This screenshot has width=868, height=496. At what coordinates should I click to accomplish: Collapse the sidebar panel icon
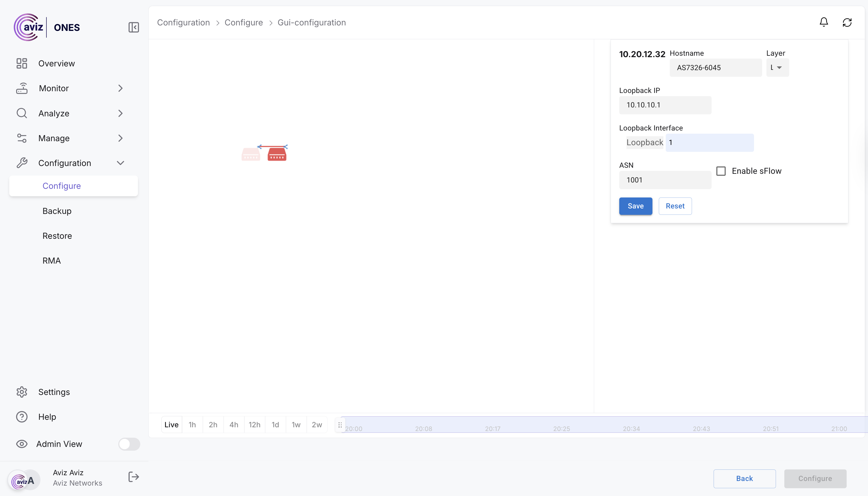click(x=133, y=27)
